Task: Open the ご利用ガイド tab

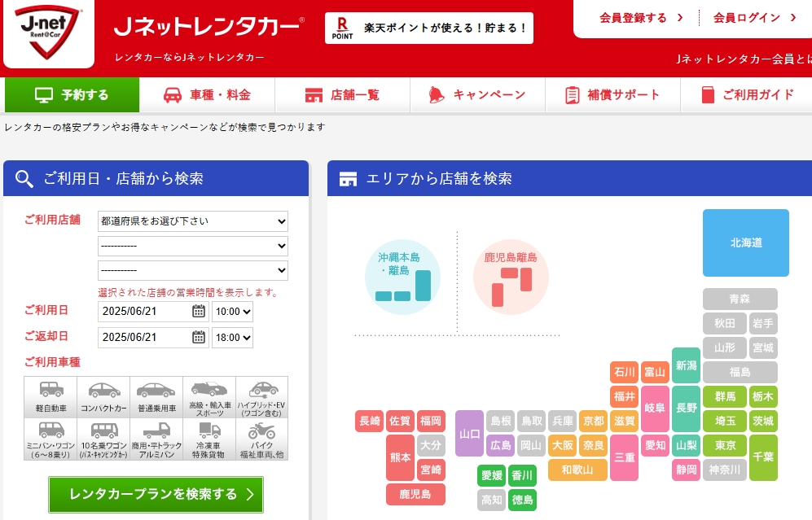Action: tap(746, 94)
